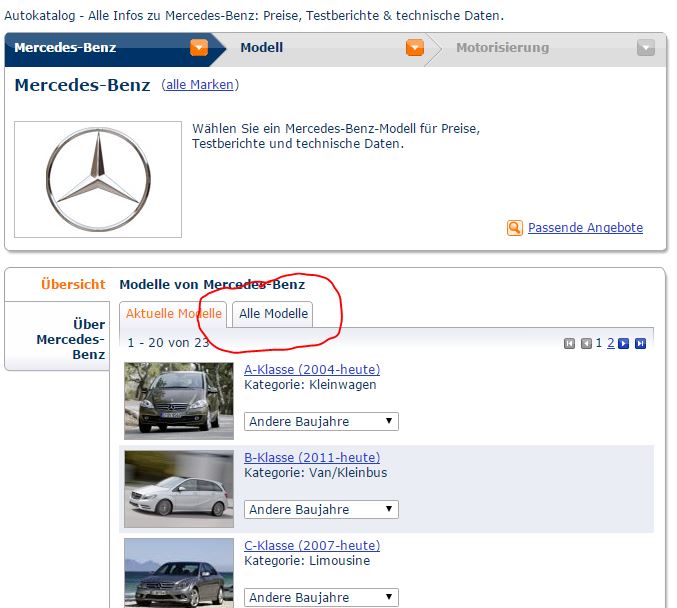Click the Mercedes-Benz star logo image
This screenshot has width=677, height=608.
pos(98,179)
